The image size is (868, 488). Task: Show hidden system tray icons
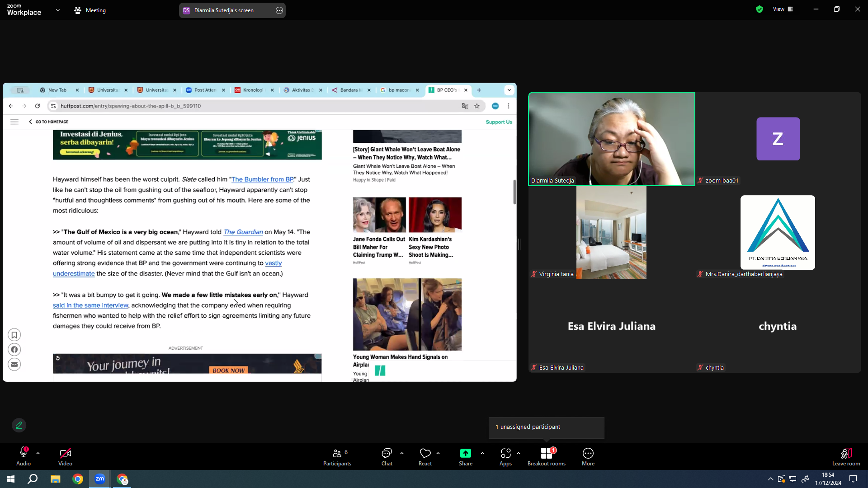770,479
